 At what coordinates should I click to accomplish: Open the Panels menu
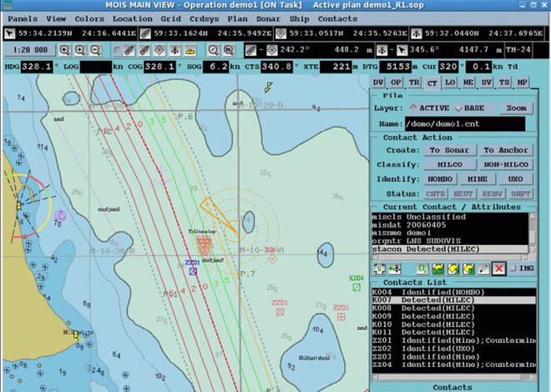click(23, 19)
